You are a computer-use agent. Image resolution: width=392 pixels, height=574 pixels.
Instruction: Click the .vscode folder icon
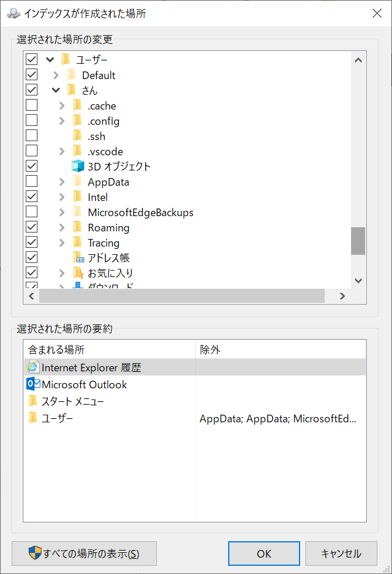(77, 151)
